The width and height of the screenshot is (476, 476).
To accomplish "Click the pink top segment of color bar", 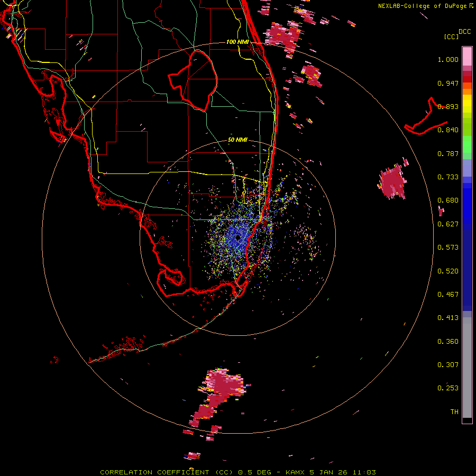I will coord(467,57).
